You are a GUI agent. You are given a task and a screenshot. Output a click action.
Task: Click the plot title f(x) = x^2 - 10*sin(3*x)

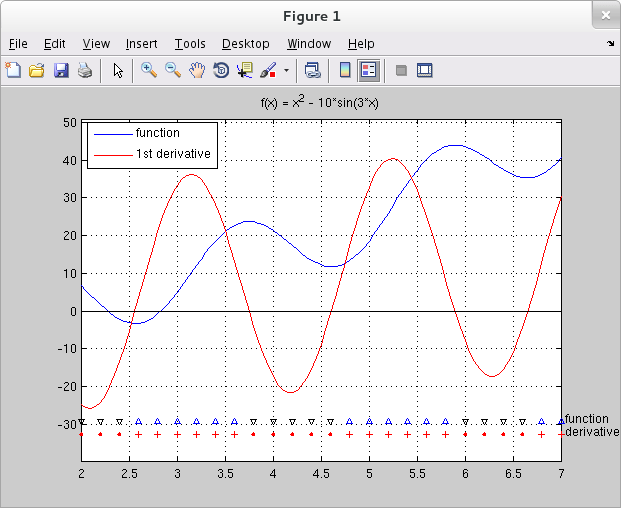pos(320,102)
